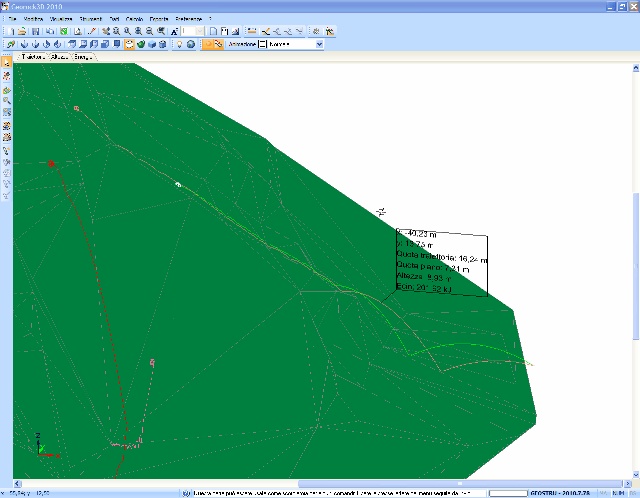
Task: Click the gear settings icon in top toolbar
Action: [316, 31]
